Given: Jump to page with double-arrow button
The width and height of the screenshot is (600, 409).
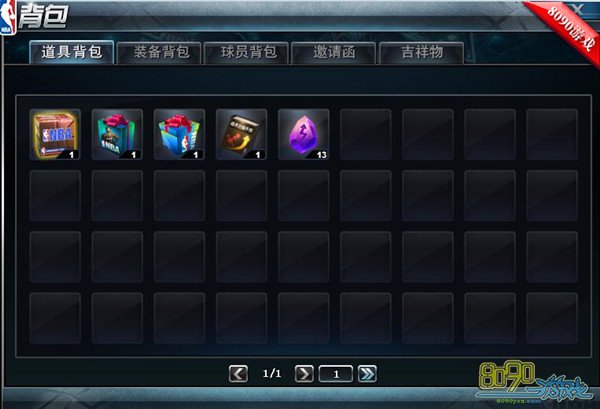Looking at the screenshot, I should [x=367, y=374].
